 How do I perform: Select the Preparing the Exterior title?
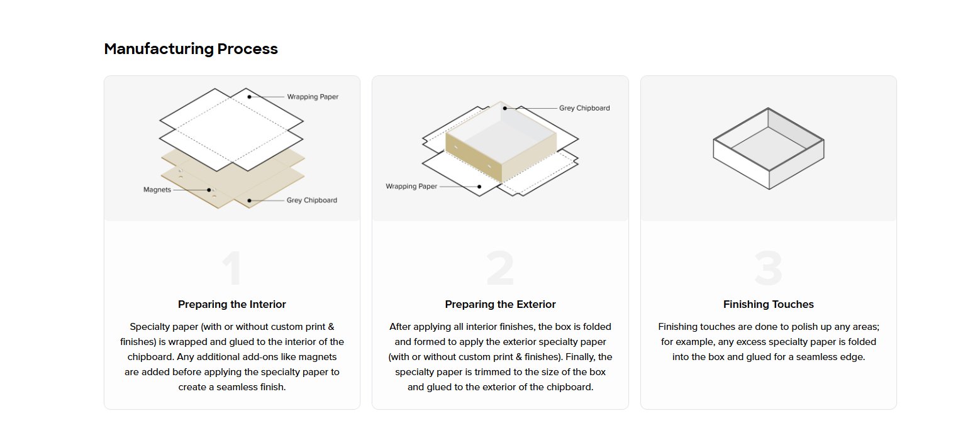coord(500,305)
